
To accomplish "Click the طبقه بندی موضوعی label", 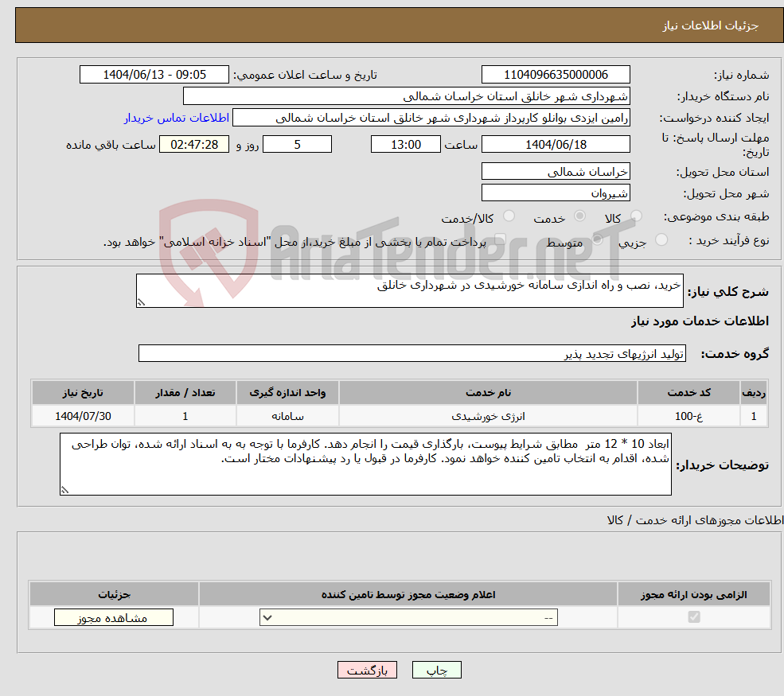I will coord(716,216).
